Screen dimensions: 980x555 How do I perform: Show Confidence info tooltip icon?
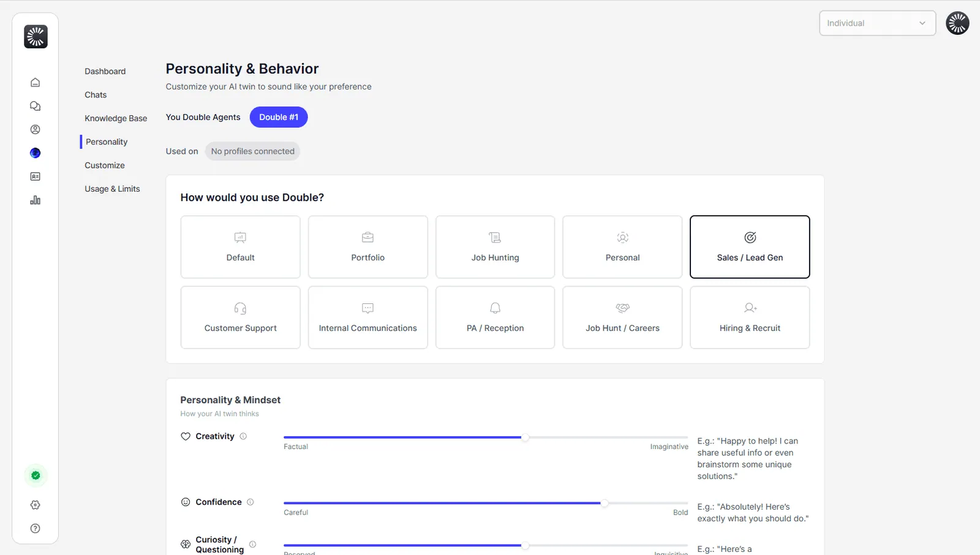[250, 502]
